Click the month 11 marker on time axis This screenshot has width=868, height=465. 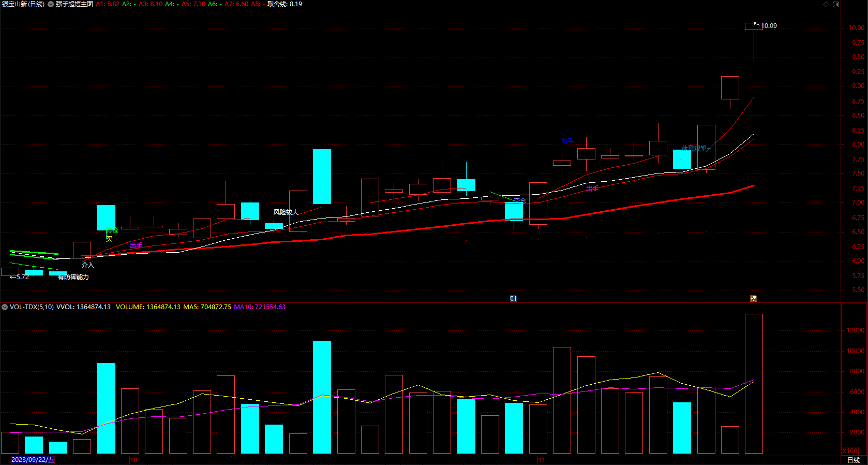[542, 460]
